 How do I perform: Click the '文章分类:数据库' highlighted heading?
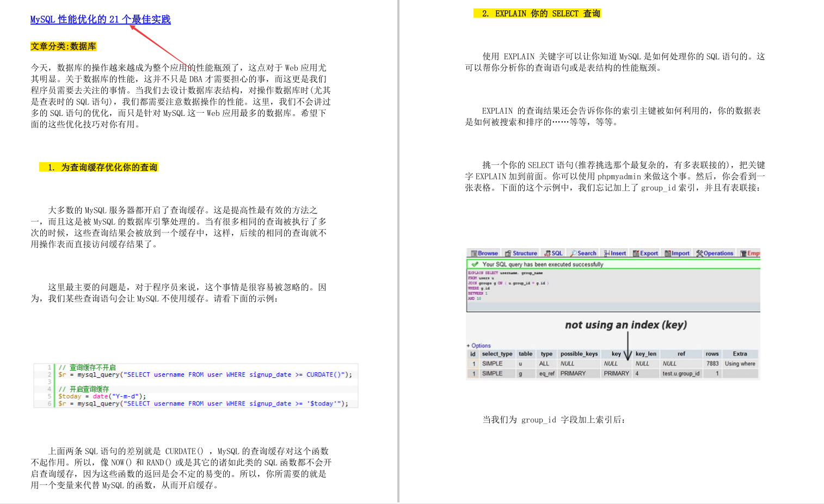point(63,46)
